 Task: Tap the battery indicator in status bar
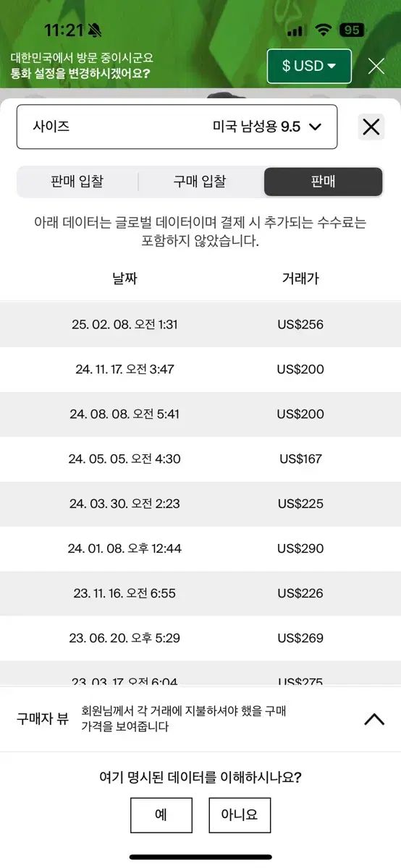353,30
